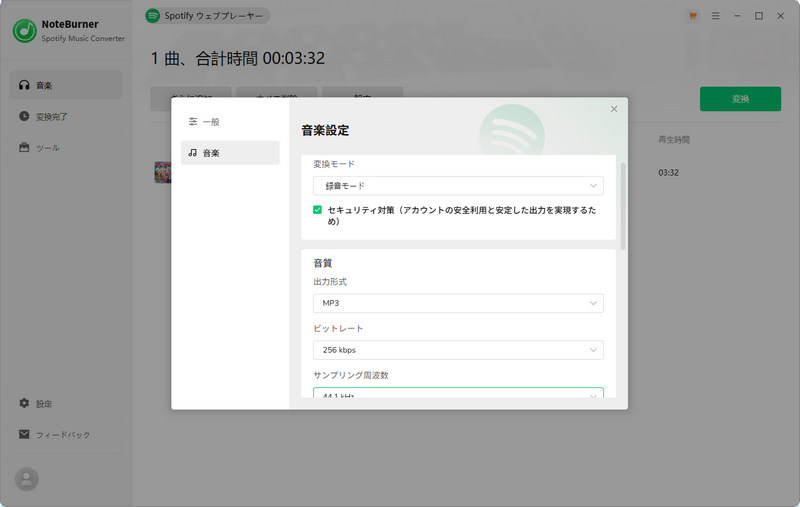The height and width of the screenshot is (507, 800).
Task: Click the 音質 section heading
Action: [322, 263]
